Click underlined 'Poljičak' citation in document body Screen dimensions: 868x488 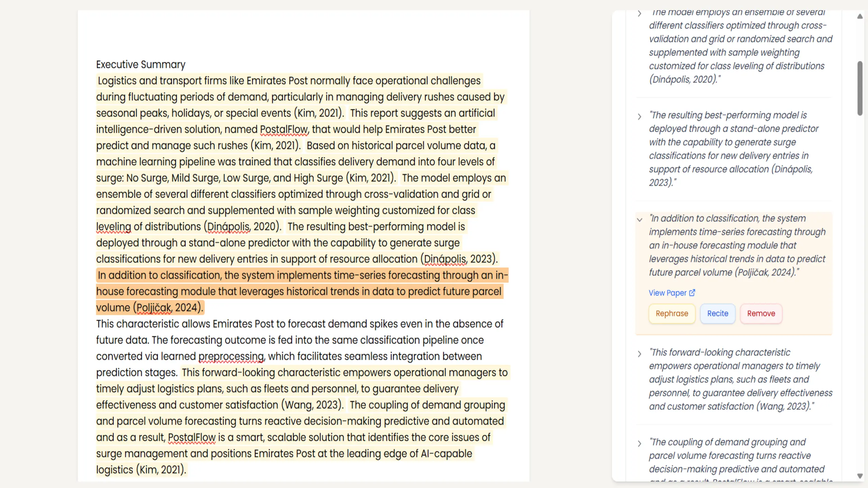(154, 308)
